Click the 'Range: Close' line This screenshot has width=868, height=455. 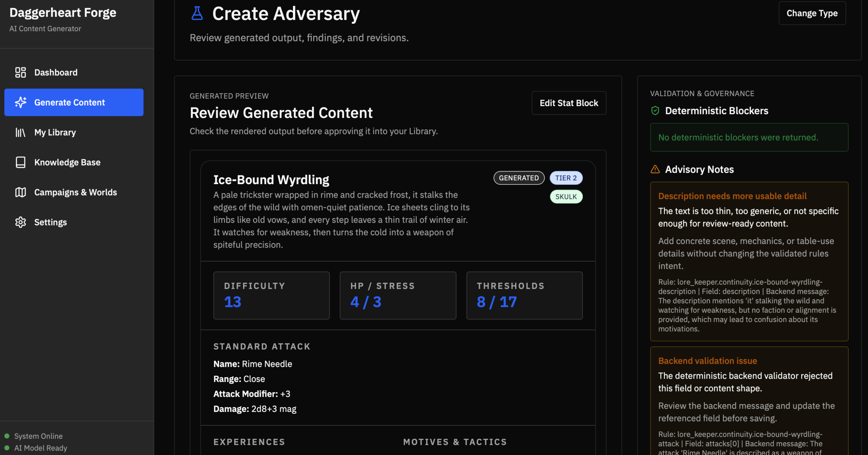tap(239, 379)
